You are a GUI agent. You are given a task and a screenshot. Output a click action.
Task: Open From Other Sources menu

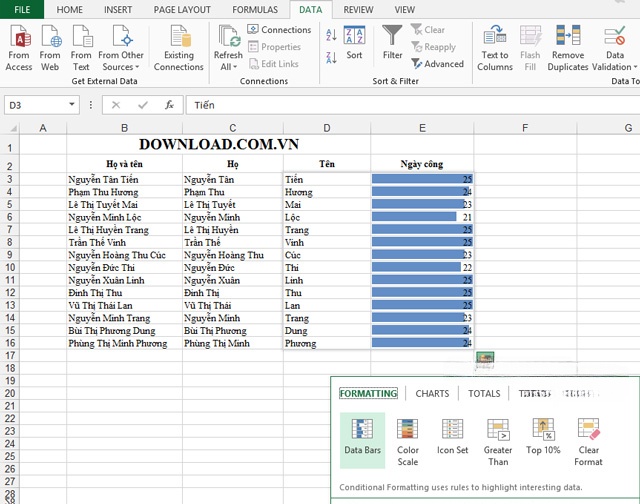click(121, 48)
